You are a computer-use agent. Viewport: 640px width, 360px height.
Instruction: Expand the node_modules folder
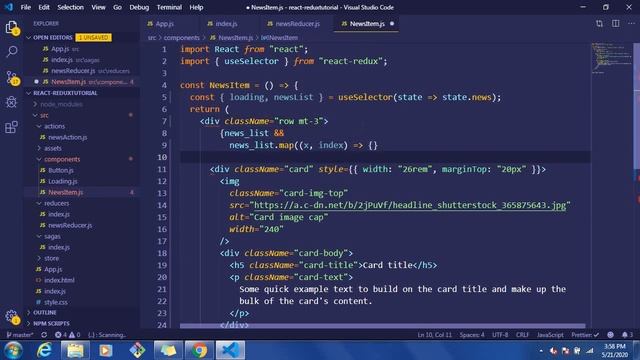[61, 104]
